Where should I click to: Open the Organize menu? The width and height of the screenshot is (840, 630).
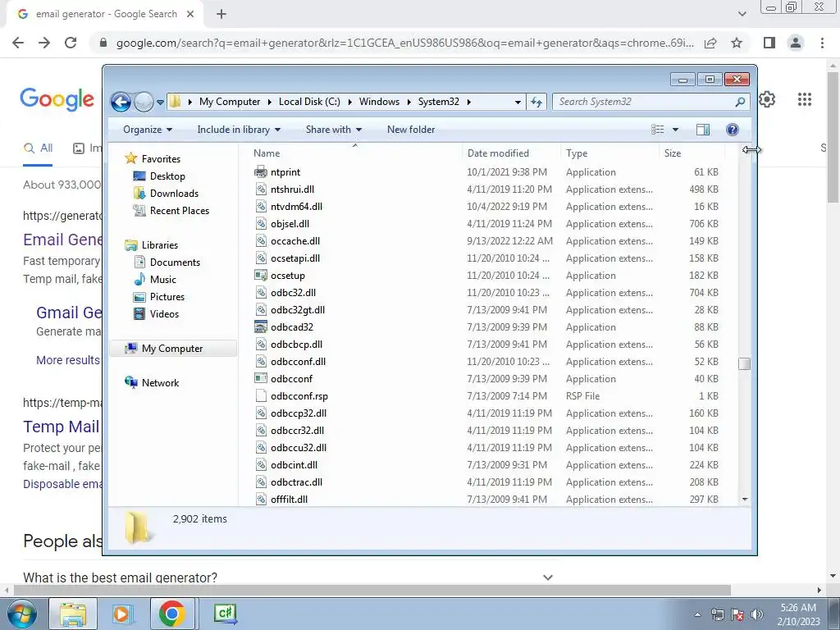(148, 130)
